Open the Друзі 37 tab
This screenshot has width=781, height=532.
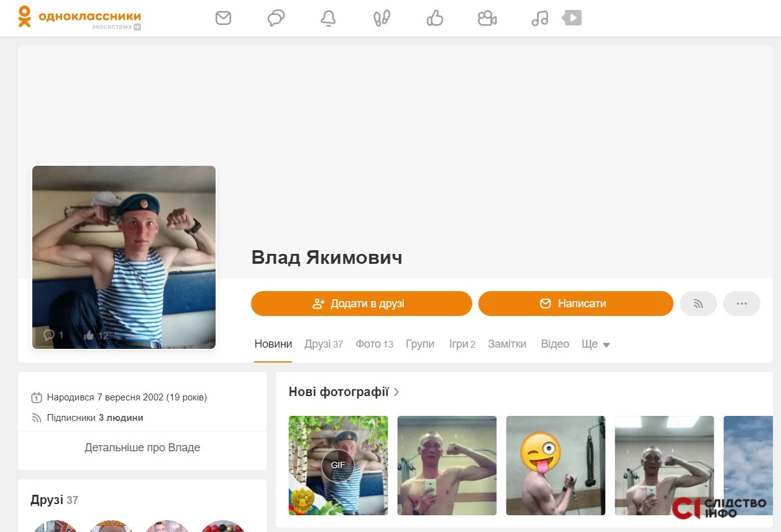pyautogui.click(x=324, y=344)
